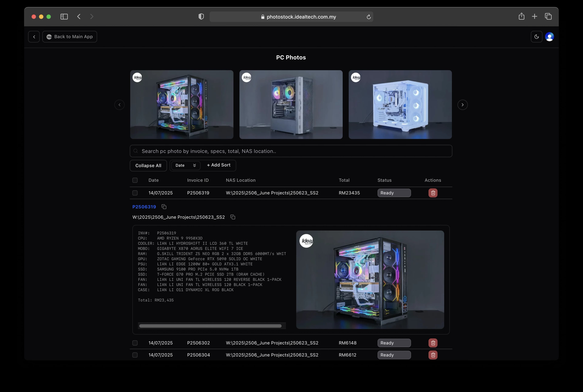Delete the P2506304 row
583x392 pixels.
pyautogui.click(x=433, y=355)
